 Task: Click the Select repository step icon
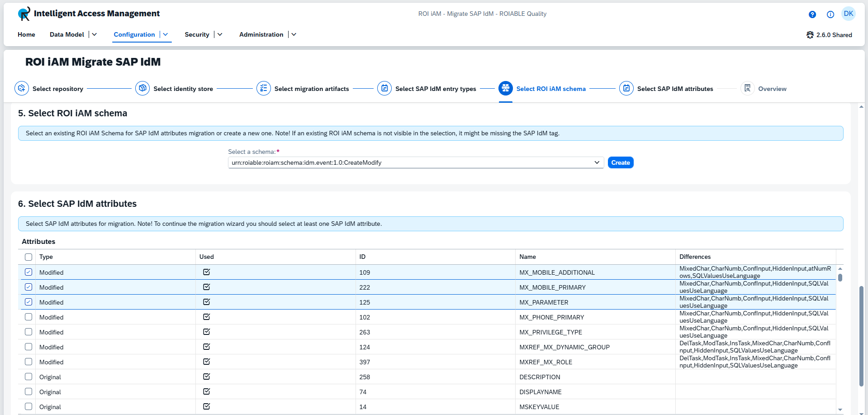click(21, 88)
